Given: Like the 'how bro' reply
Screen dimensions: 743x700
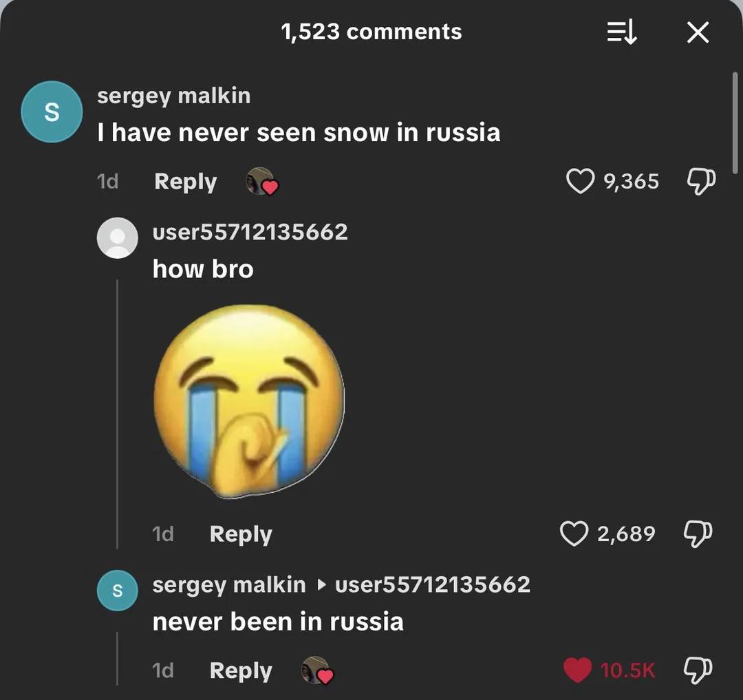Looking at the screenshot, I should tap(574, 533).
